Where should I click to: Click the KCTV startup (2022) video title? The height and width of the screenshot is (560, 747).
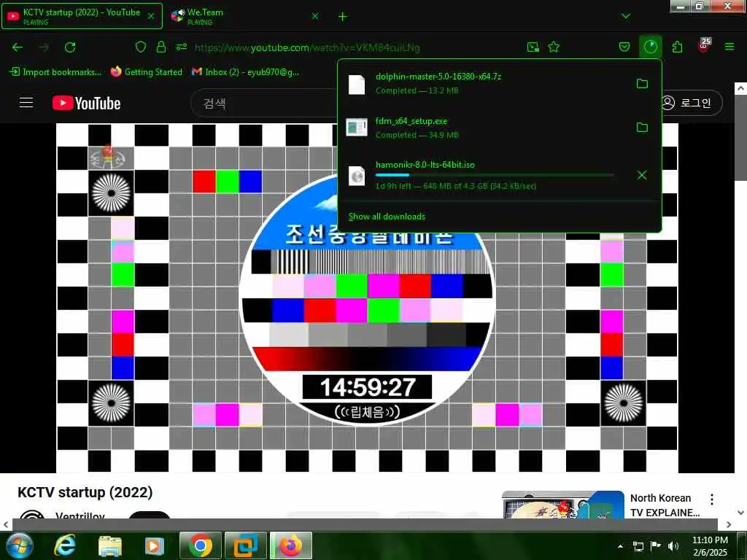point(85,492)
